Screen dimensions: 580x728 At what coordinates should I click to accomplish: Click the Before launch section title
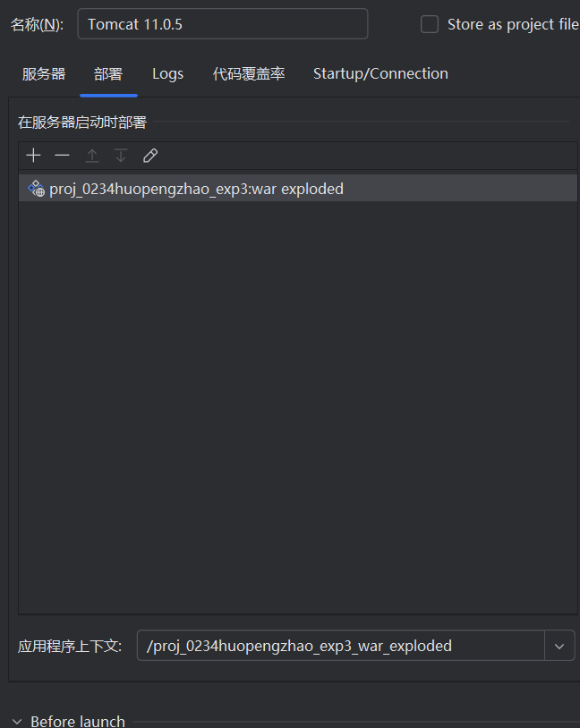pos(78,721)
